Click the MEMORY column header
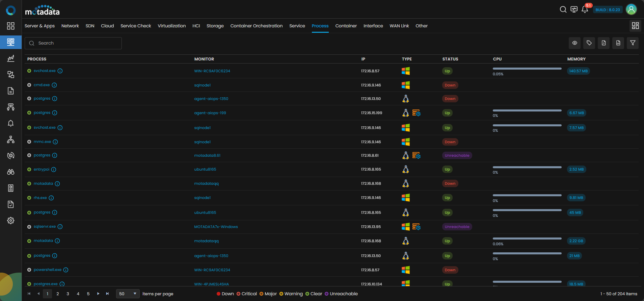 tap(576, 59)
